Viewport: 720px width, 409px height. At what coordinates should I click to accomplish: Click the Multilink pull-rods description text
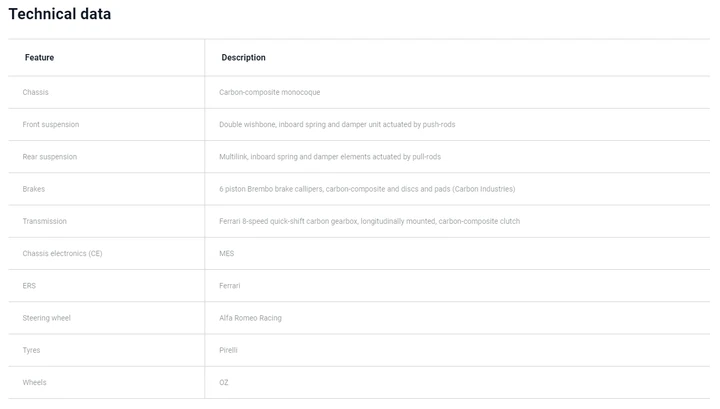[x=330, y=157]
